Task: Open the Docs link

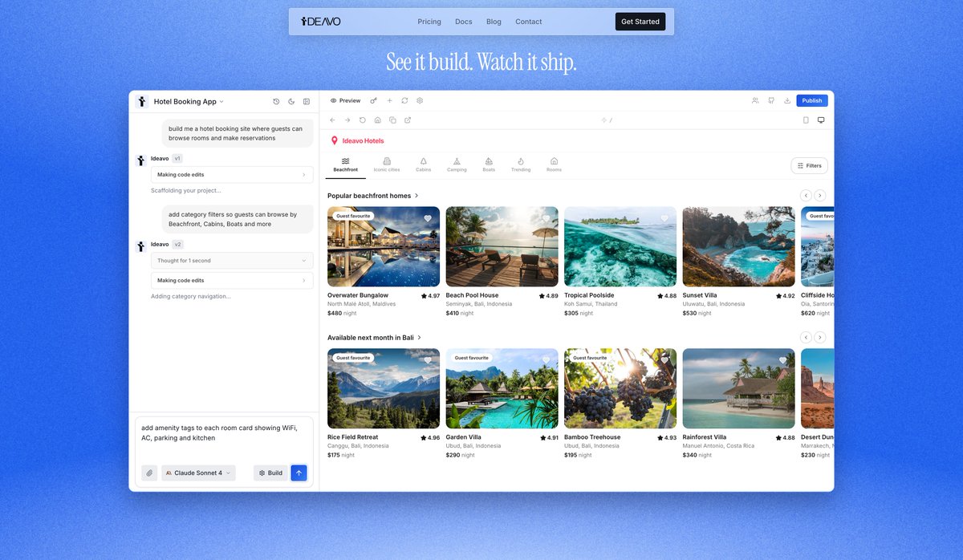Action: click(x=464, y=22)
